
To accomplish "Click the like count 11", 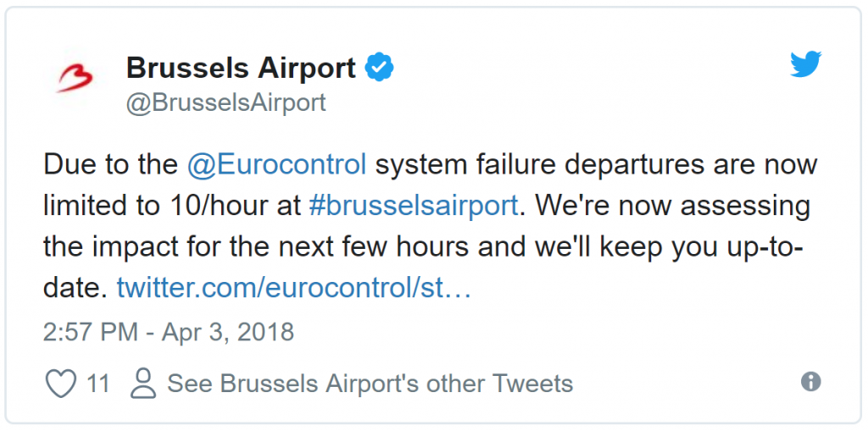I will tap(98, 384).
